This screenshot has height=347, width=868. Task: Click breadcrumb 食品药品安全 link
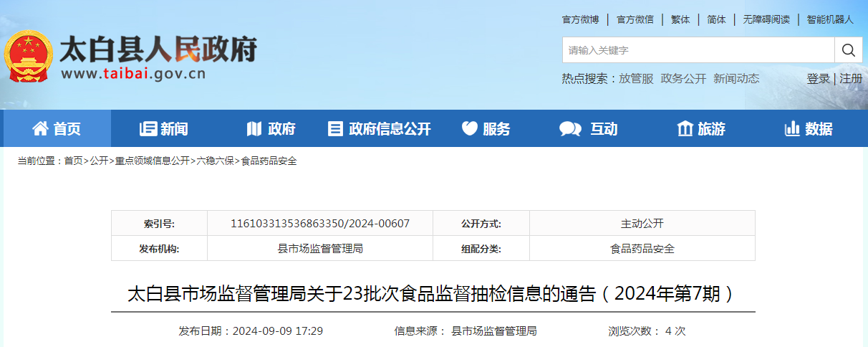point(269,161)
